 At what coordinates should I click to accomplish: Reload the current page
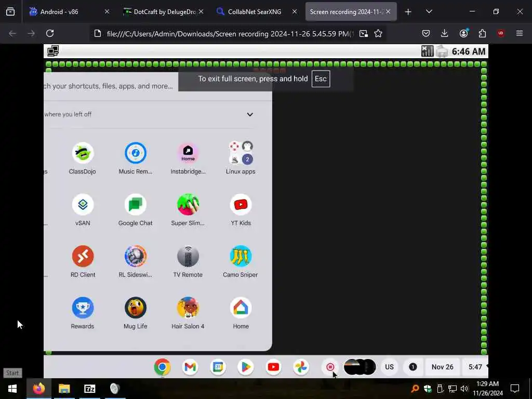coord(50,33)
